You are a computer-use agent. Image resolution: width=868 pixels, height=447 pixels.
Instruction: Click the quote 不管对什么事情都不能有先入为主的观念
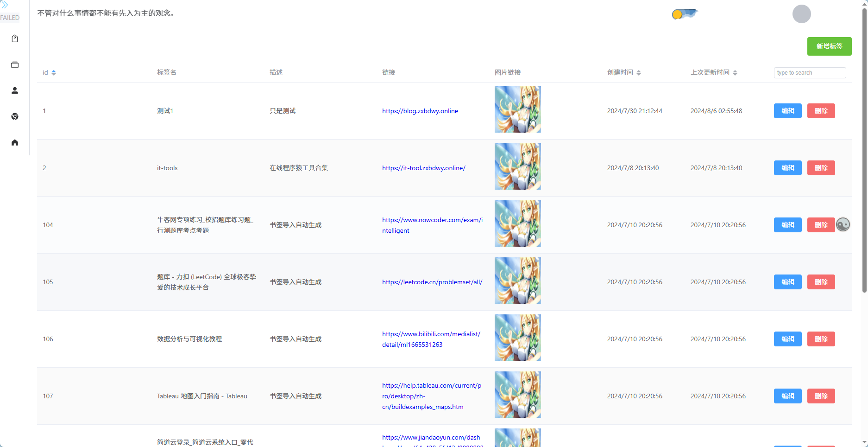coord(106,13)
